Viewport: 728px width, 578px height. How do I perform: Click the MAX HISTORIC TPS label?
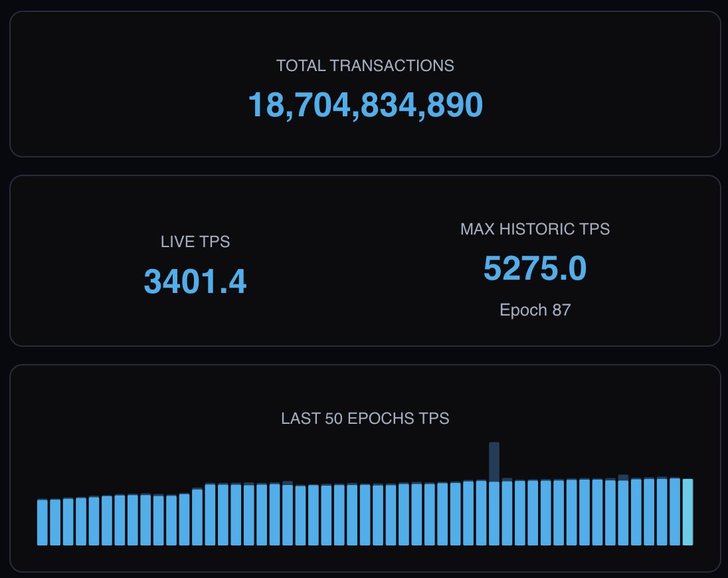(535, 229)
